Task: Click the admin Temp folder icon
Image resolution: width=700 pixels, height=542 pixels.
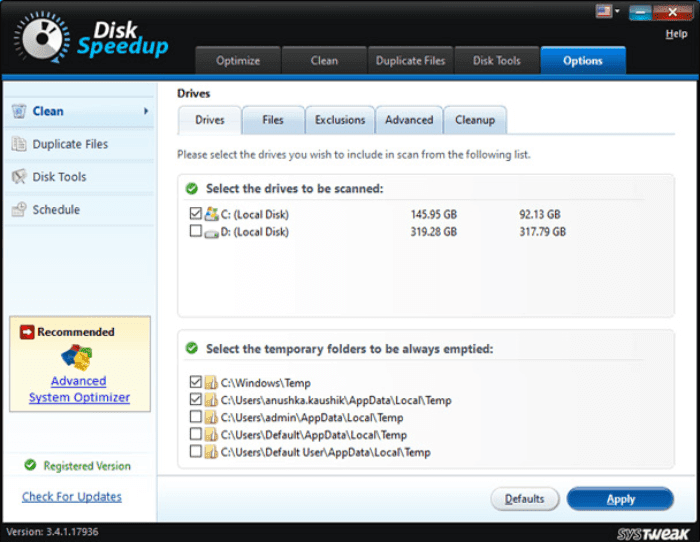Action: pos(211,417)
